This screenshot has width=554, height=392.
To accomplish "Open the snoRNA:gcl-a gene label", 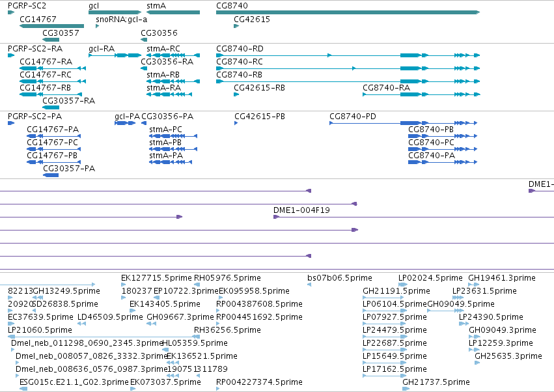I will [122, 19].
